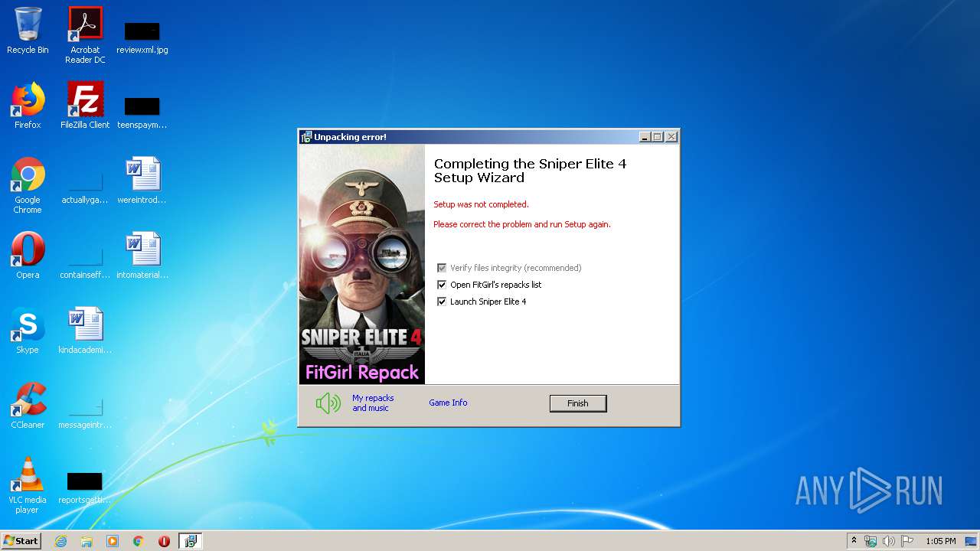980x551 pixels.
Task: Select the Opera desktop shortcut
Action: [x=28, y=256]
